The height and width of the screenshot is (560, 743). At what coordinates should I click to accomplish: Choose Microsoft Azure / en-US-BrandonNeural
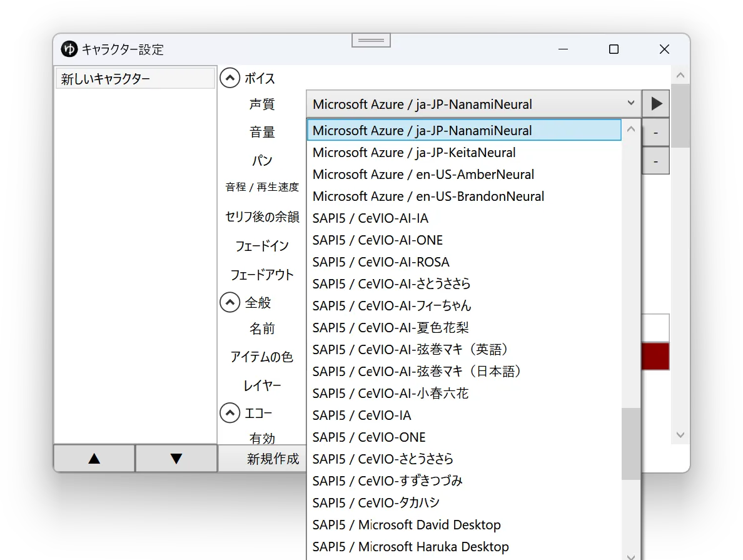pos(464,196)
